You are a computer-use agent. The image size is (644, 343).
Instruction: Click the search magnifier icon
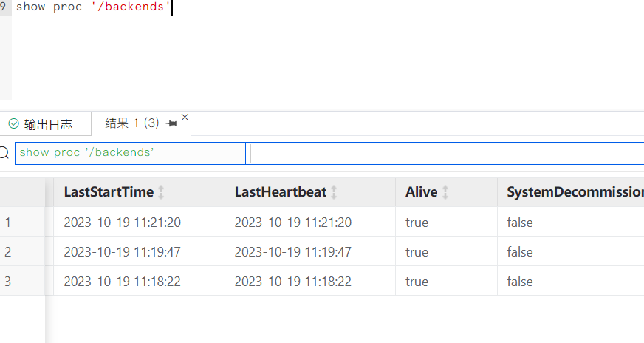tap(4, 153)
